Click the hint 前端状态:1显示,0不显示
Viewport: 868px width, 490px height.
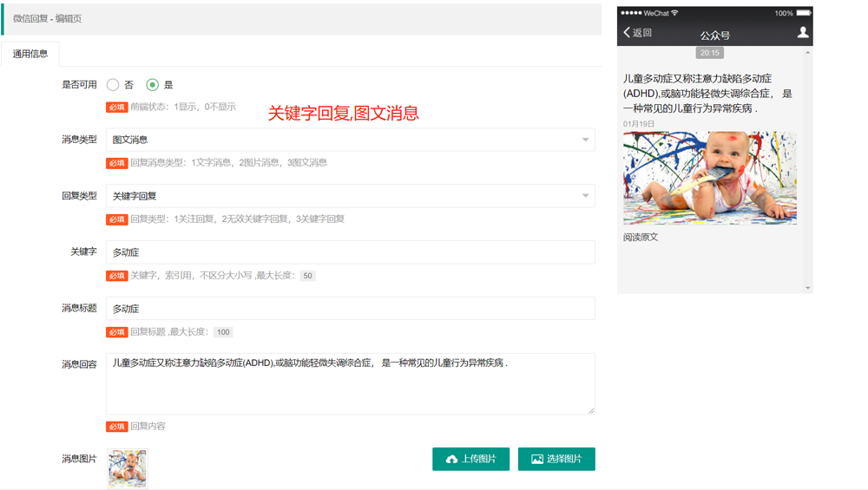[183, 107]
